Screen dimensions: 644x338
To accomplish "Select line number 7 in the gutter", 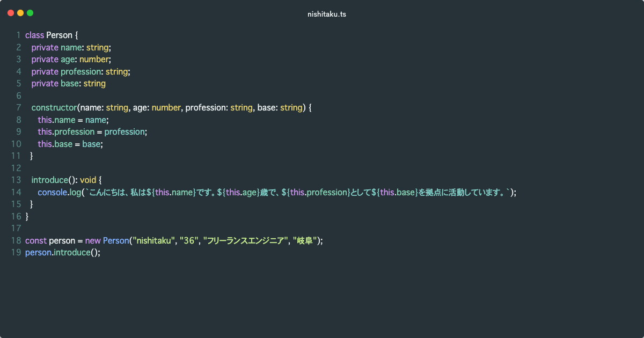I will 18,108.
